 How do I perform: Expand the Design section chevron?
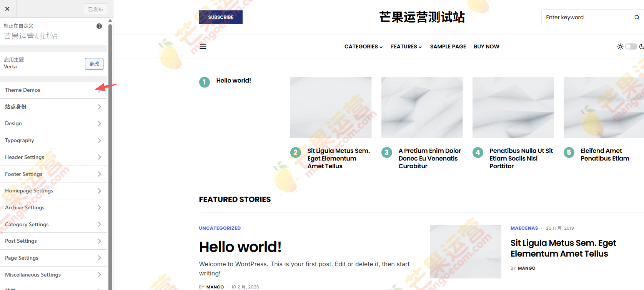[99, 124]
